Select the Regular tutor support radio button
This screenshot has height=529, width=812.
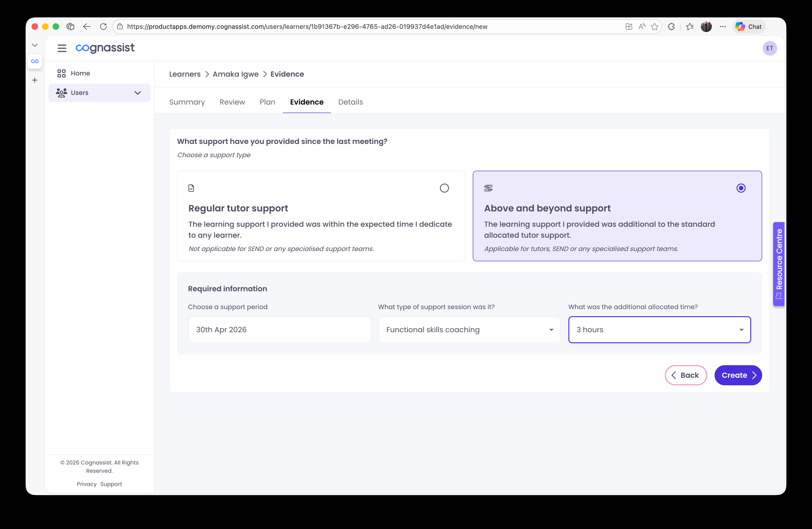[444, 188]
